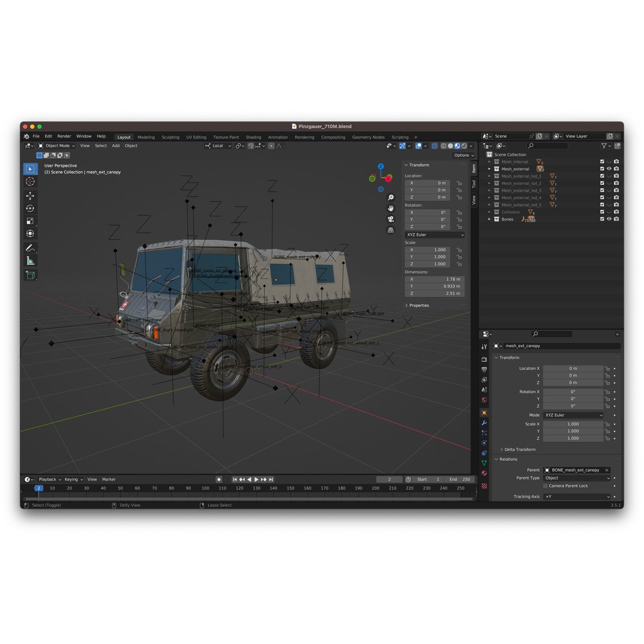
Task: Click the Blender logo menu icon
Action: coord(27,137)
